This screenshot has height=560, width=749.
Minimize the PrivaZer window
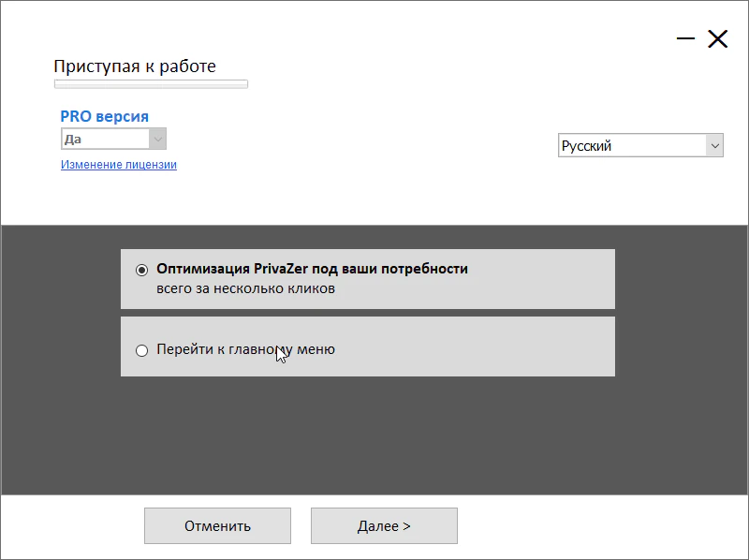[x=685, y=38]
